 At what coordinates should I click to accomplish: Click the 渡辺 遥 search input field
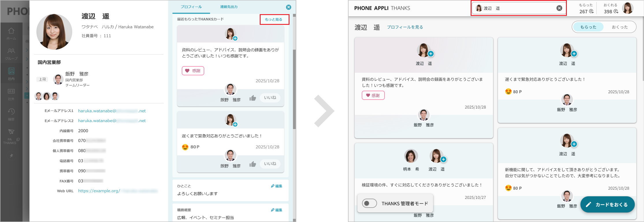tap(519, 8)
